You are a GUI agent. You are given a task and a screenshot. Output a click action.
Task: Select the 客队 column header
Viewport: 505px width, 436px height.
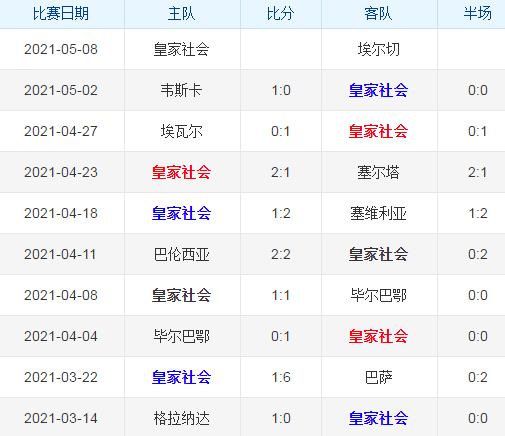[378, 14]
